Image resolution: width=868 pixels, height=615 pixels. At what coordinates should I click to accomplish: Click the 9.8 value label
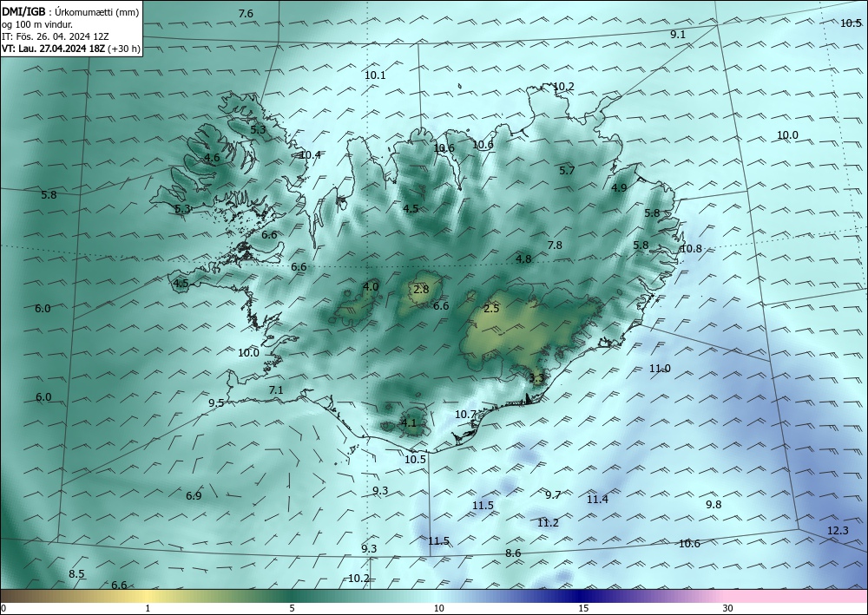point(713,504)
